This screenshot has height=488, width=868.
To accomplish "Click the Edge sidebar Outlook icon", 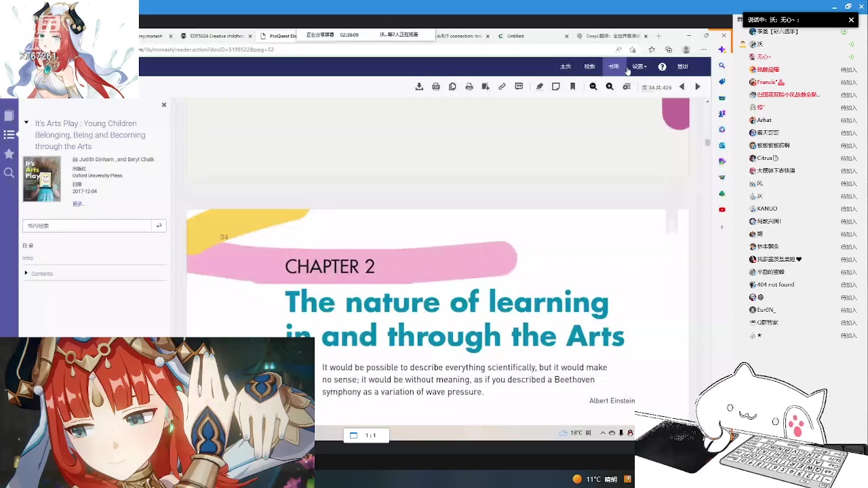I will (722, 146).
